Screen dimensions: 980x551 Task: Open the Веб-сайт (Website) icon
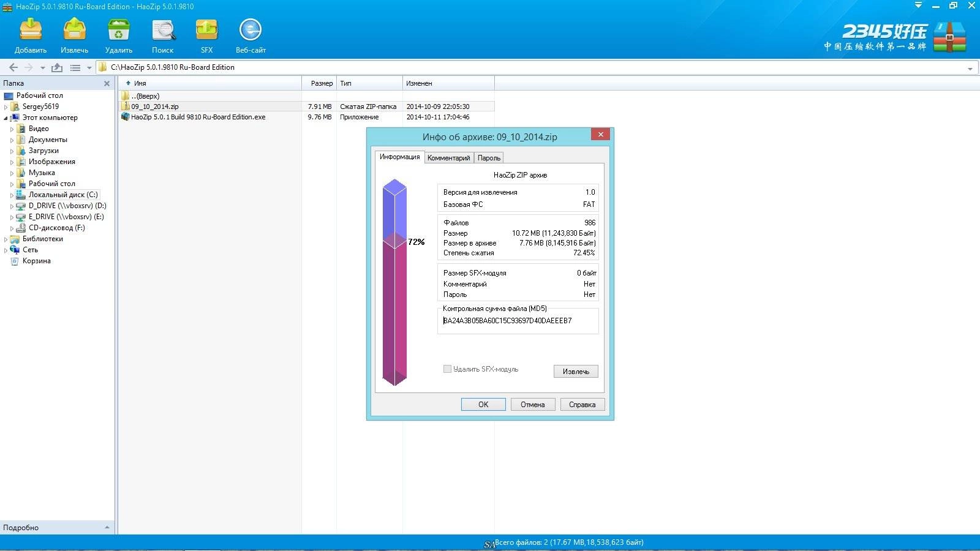pyautogui.click(x=251, y=29)
